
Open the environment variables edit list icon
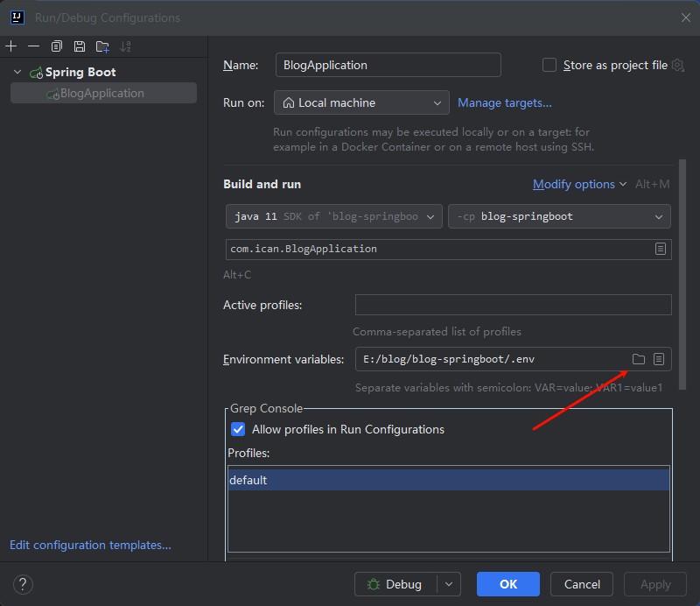coord(660,359)
